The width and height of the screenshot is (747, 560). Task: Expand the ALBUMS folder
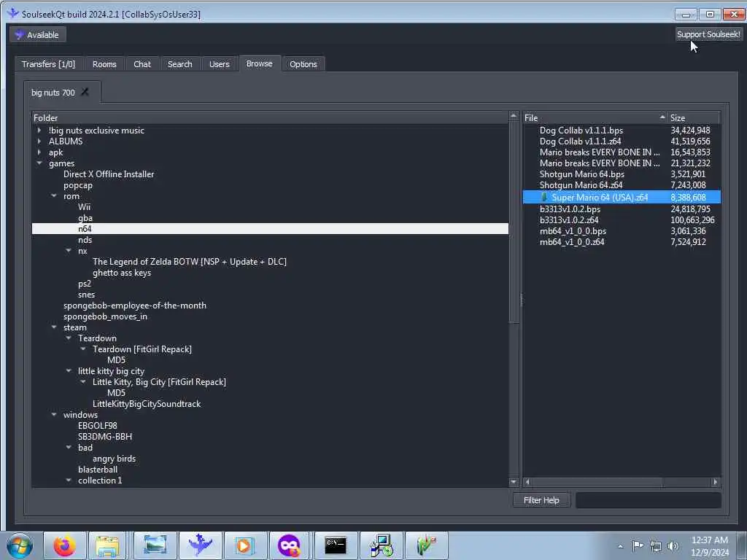click(39, 141)
